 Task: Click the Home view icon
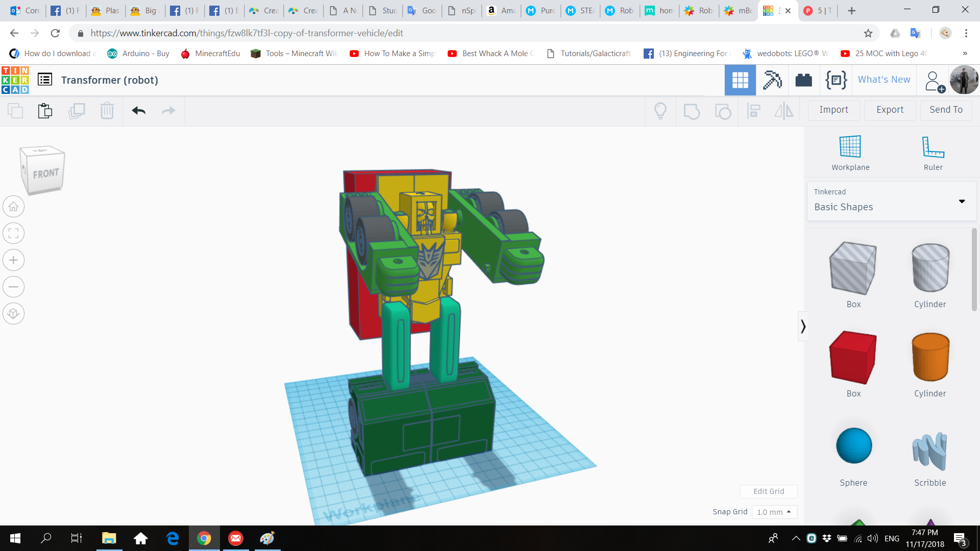(x=14, y=207)
